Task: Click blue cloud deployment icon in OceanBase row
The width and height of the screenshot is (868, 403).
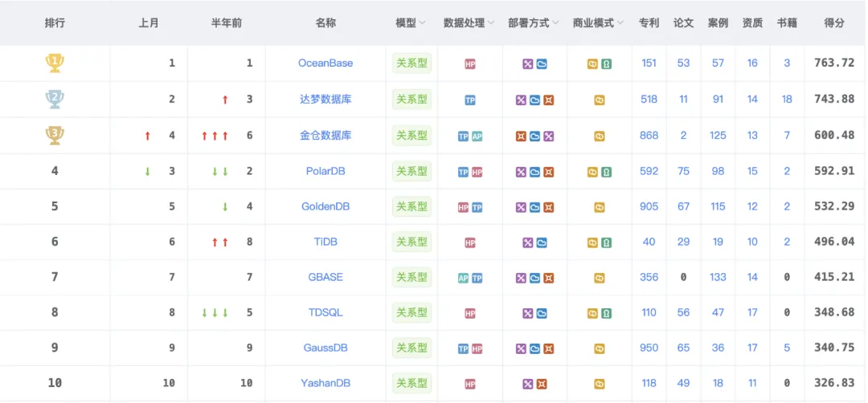Action: [542, 64]
